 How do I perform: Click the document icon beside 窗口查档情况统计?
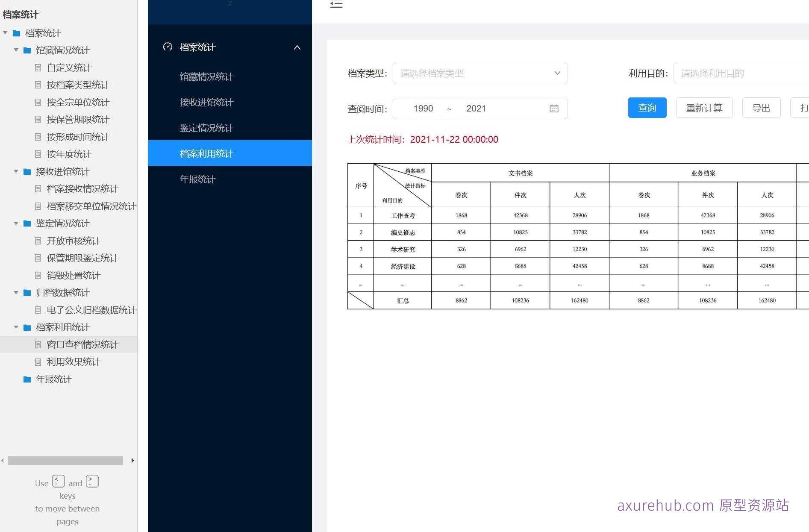38,344
